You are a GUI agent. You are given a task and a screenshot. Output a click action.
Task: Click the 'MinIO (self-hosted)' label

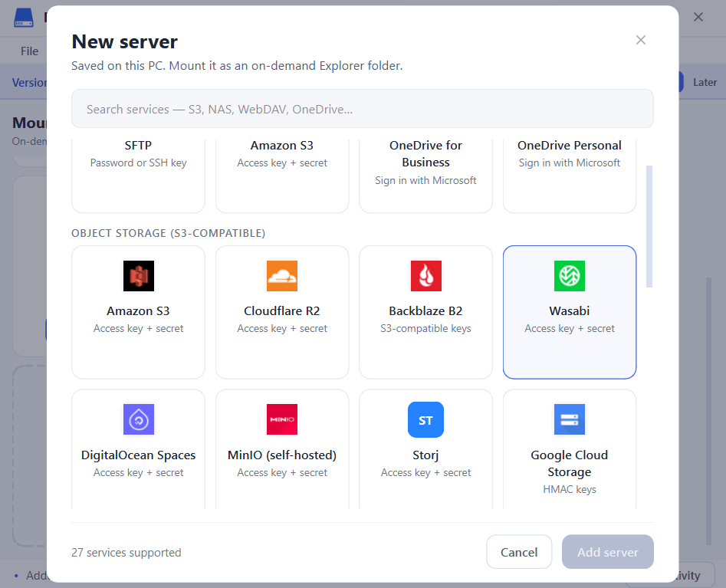(282, 455)
